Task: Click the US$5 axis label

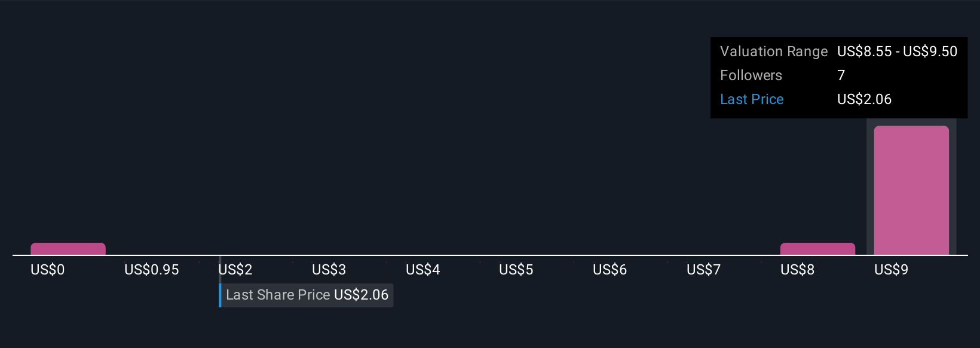Action: (x=516, y=270)
